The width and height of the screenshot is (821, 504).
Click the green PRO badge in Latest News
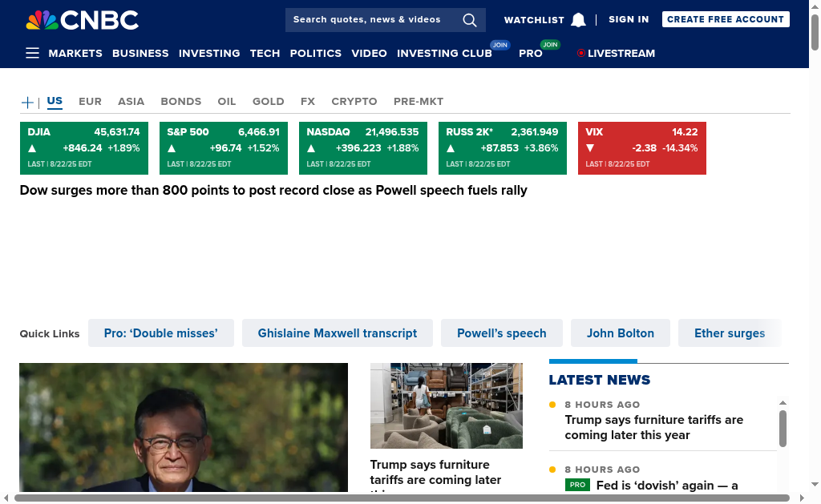click(x=577, y=485)
